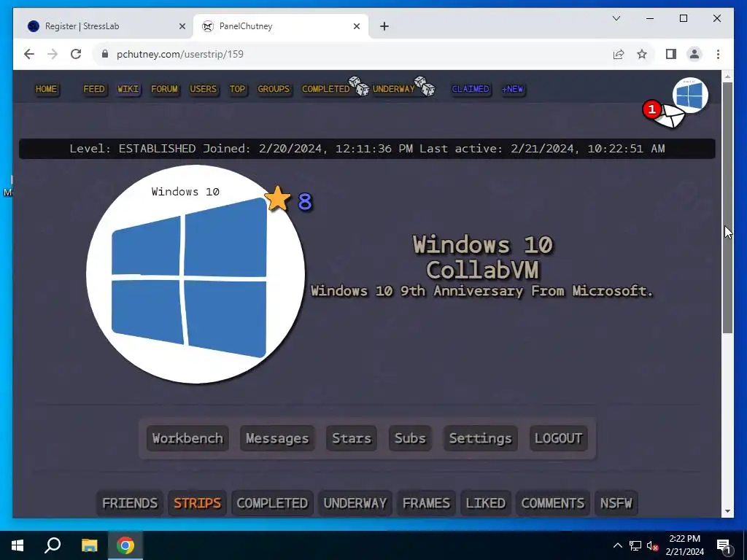747x560 pixels.
Task: Go back using browser back arrow
Action: click(29, 54)
